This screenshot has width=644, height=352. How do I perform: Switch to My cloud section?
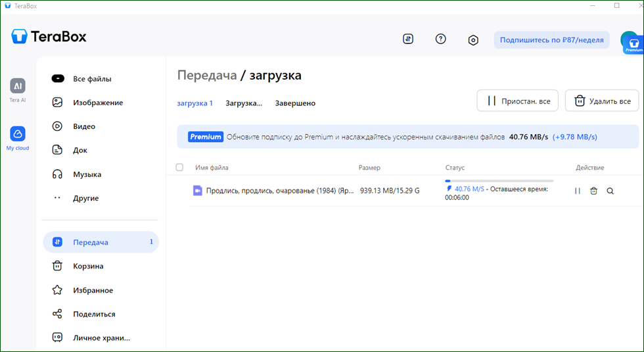(18, 138)
